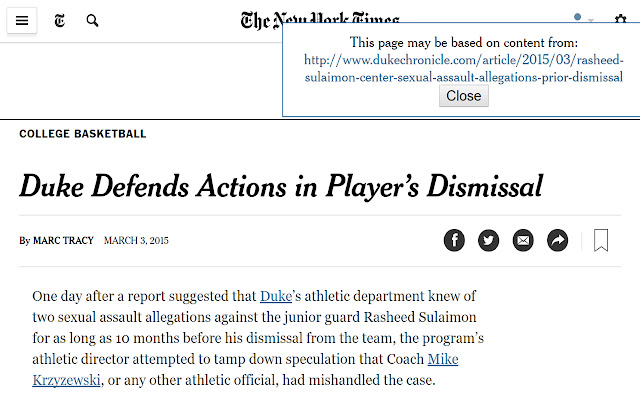Open the 'Mike Krzyzewski' link

pos(443,359)
